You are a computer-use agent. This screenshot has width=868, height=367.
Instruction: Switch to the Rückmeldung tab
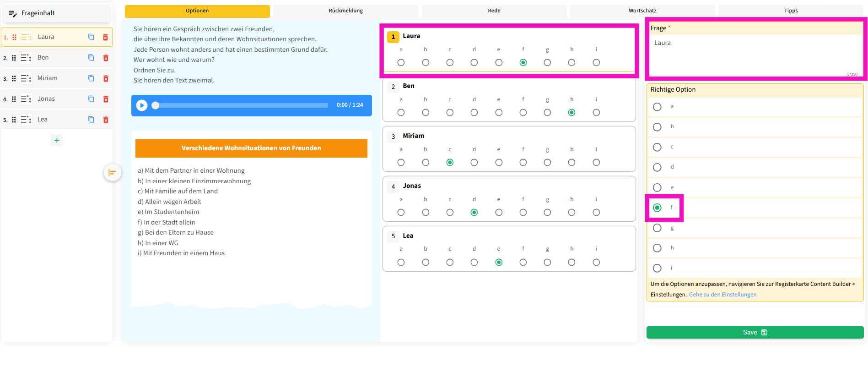[345, 11]
